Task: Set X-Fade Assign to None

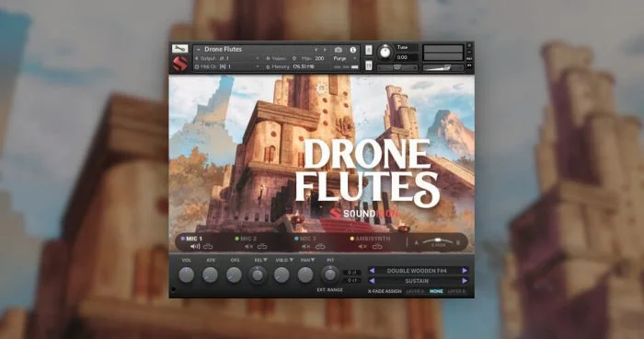Action: [436, 291]
